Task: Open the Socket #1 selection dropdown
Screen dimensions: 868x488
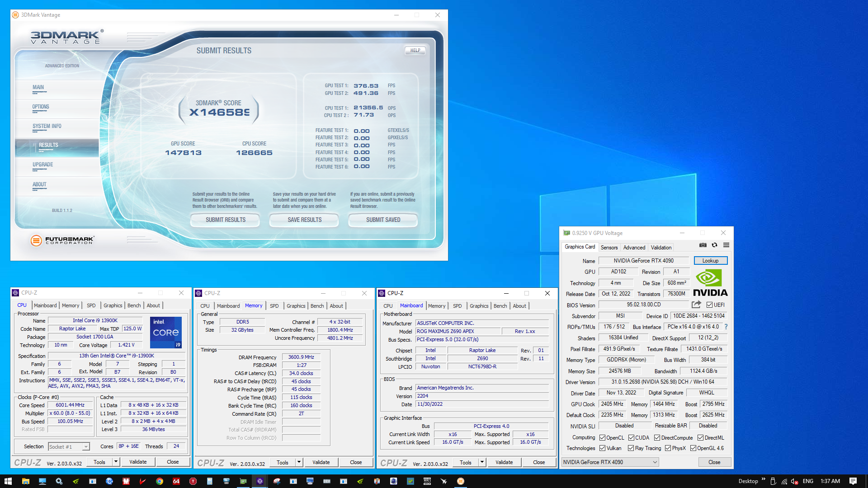Action: (69, 446)
